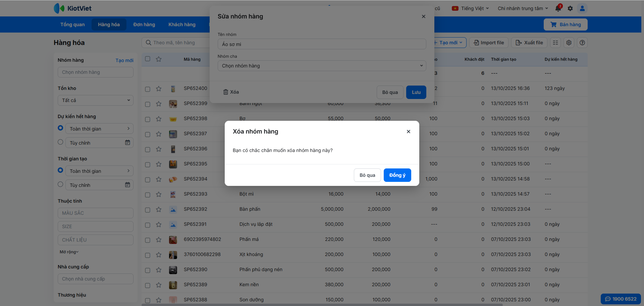
Task: Select Toàn thời gian radio under Thời gian tạo
Action: 60,170
